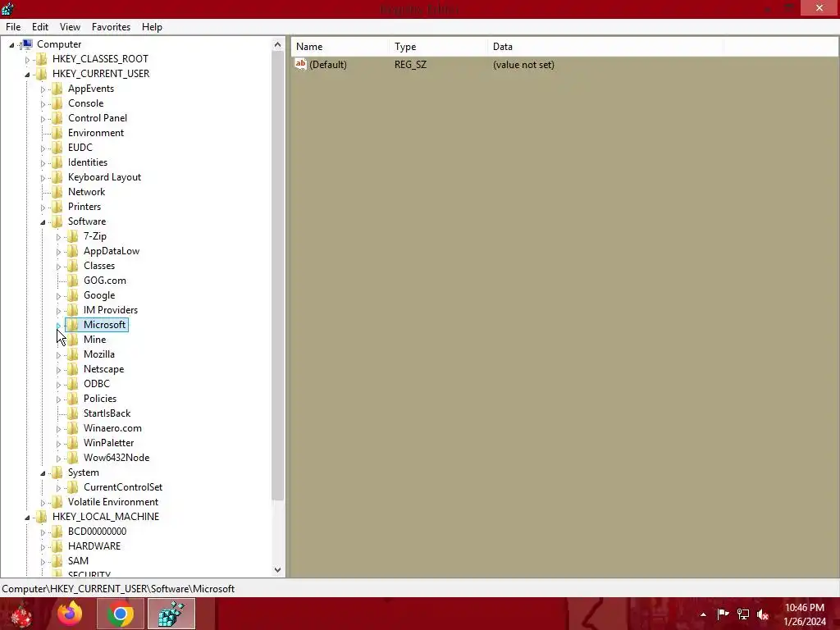Screen dimensions: 840x630
Task: Select the Volatile Environment key
Action: coord(113,502)
